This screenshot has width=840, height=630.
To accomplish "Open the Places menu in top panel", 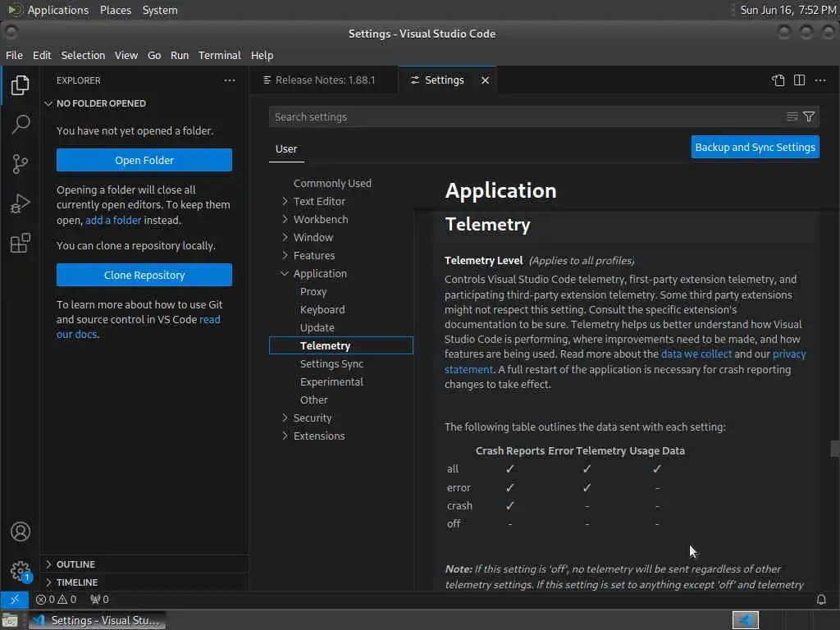I will 115,10.
